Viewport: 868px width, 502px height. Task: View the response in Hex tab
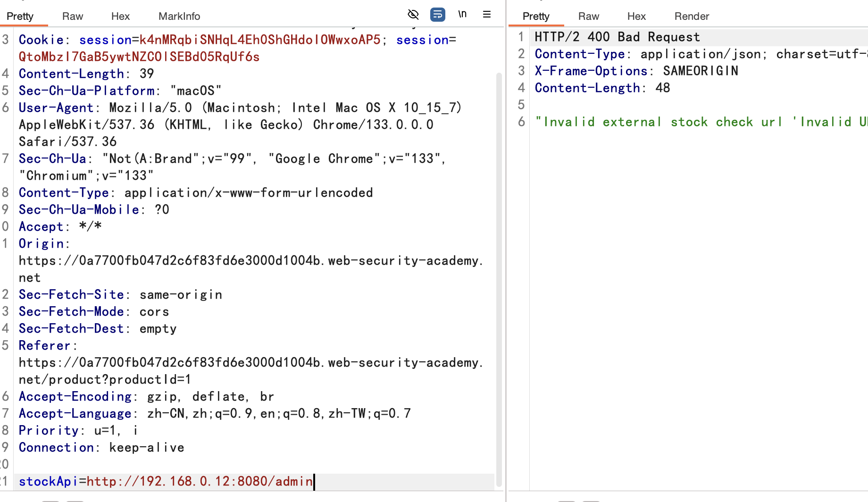(x=636, y=17)
